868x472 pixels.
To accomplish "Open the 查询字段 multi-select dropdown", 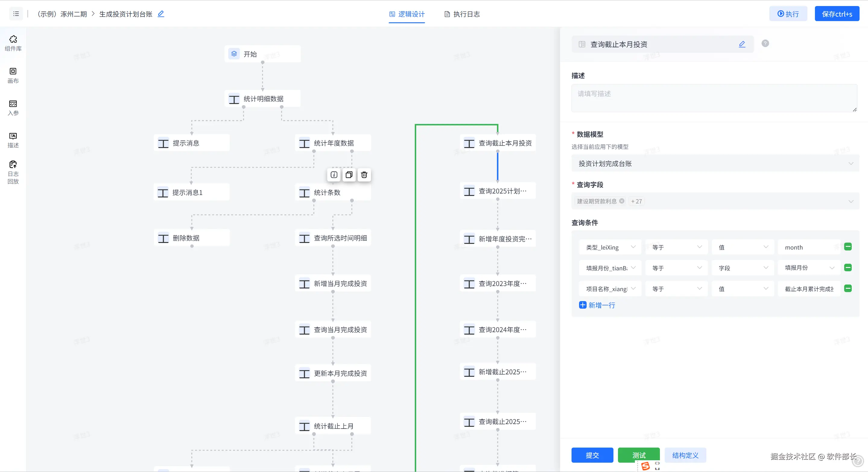I will pyautogui.click(x=741, y=201).
